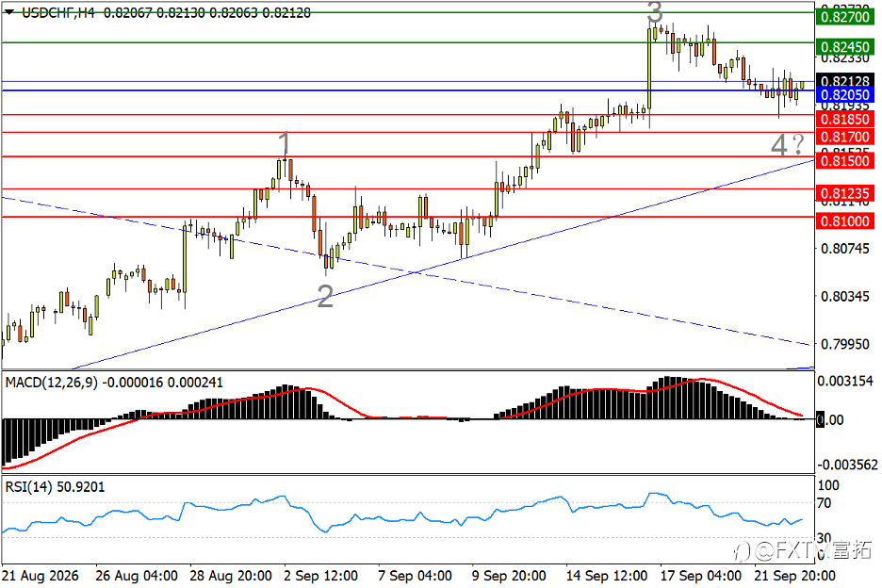Click the 0.80345 price axis value
This screenshot has height=588, width=882.
pyautogui.click(x=845, y=296)
